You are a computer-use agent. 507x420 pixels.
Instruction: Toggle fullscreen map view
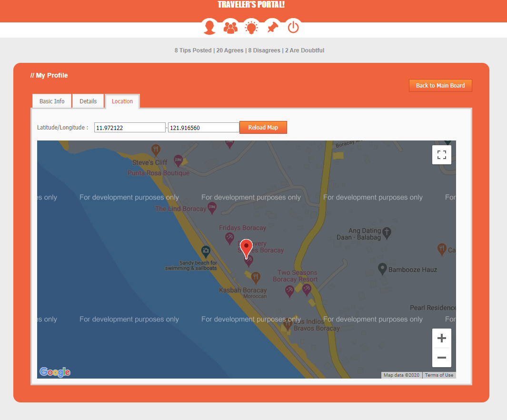coord(442,155)
